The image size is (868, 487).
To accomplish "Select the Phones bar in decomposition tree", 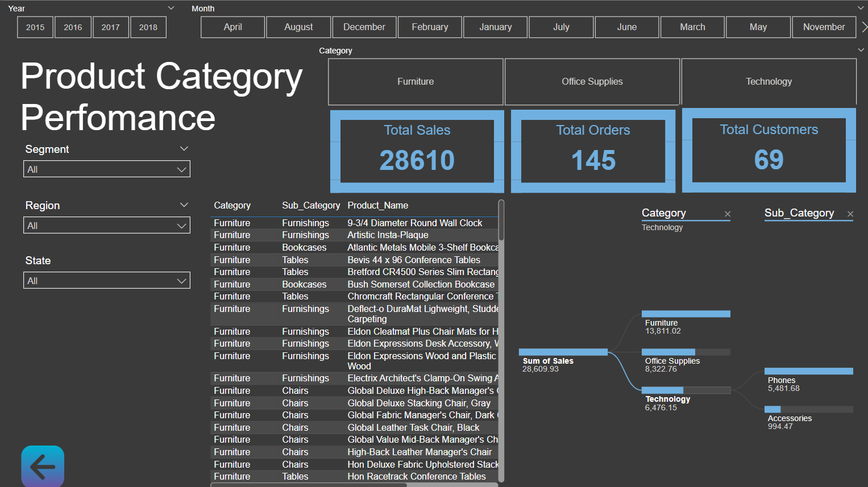I will tap(809, 371).
